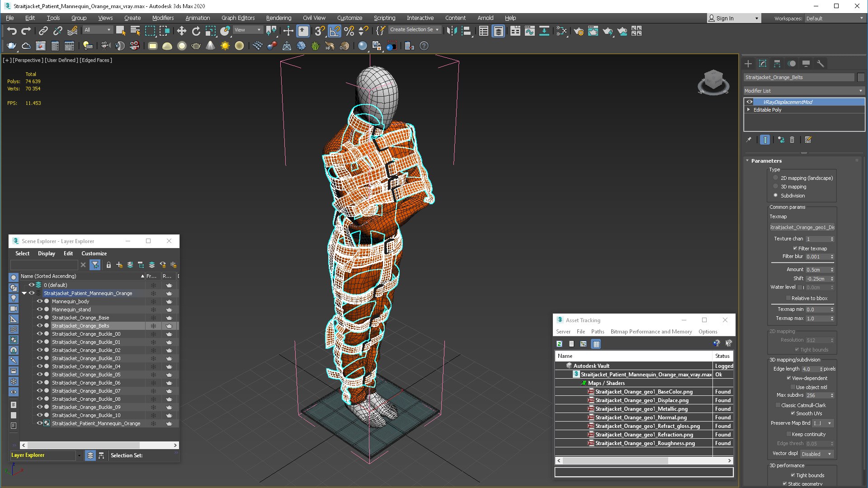The image size is (868, 488).
Task: Click the Texmap map button
Action: [x=802, y=227]
